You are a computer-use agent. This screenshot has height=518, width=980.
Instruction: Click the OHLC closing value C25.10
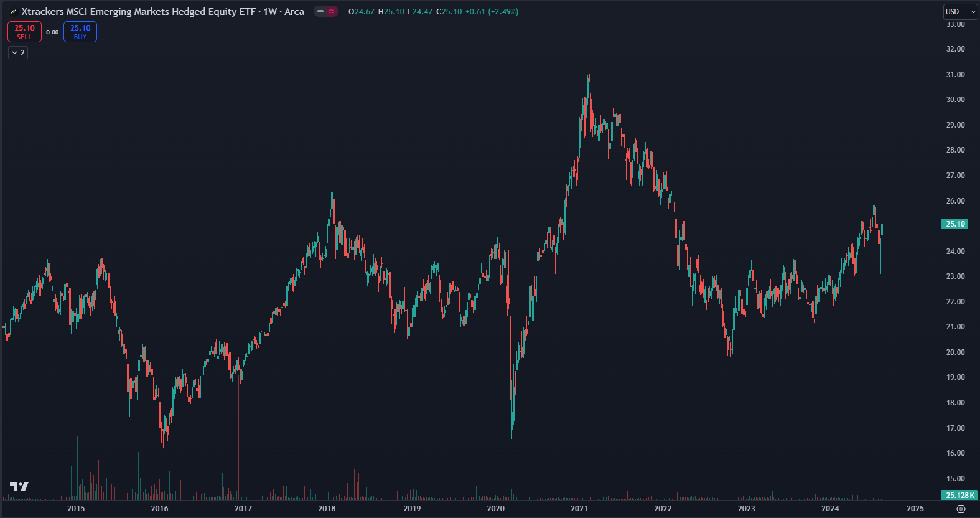[449, 12]
